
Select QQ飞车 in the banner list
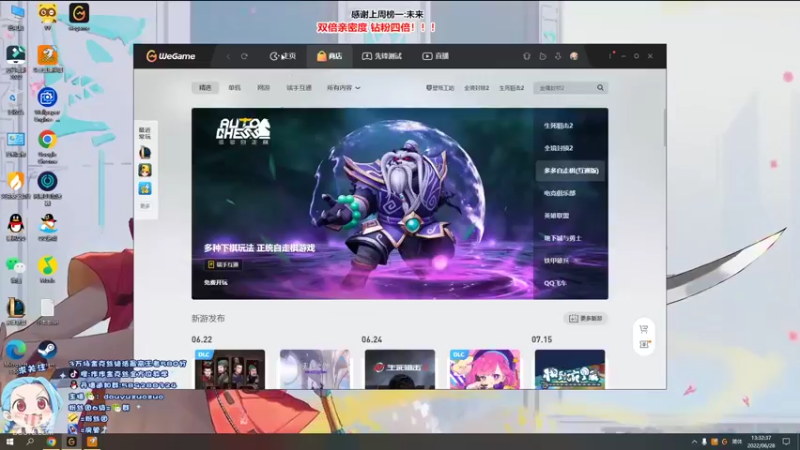click(555, 283)
